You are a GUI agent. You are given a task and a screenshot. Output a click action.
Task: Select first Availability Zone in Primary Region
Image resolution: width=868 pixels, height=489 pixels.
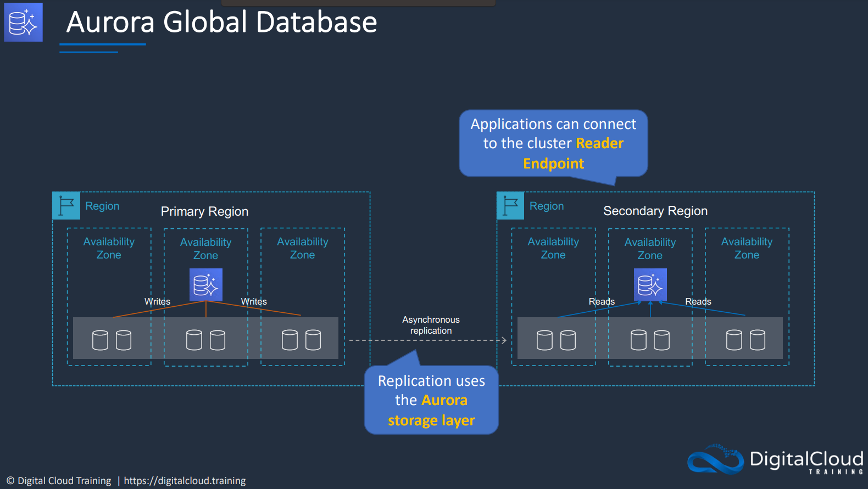point(109,248)
